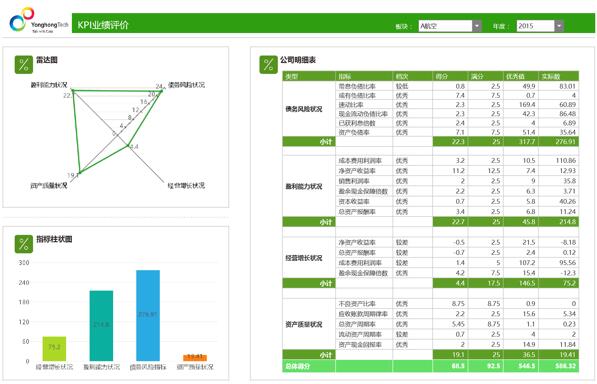Screen dimensions: 597x384
Task: Click 资产质量状况 axis label on radar chart
Action: pos(49,185)
